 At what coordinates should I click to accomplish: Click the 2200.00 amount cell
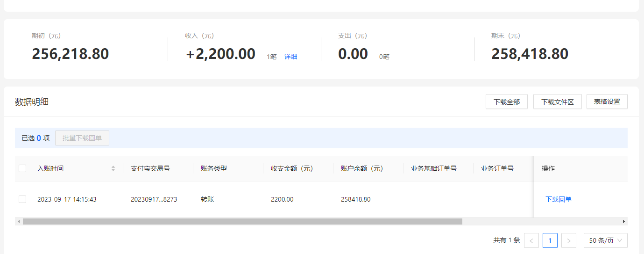[x=282, y=199]
